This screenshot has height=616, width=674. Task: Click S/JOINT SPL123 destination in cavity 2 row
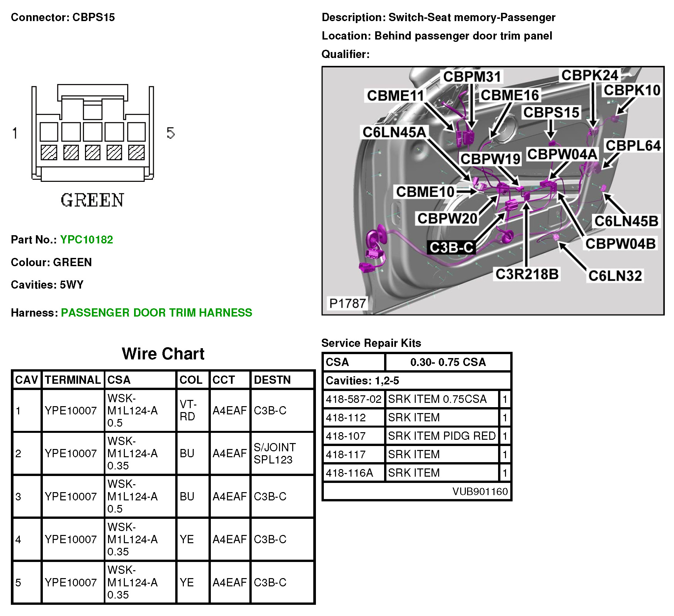coord(274,453)
